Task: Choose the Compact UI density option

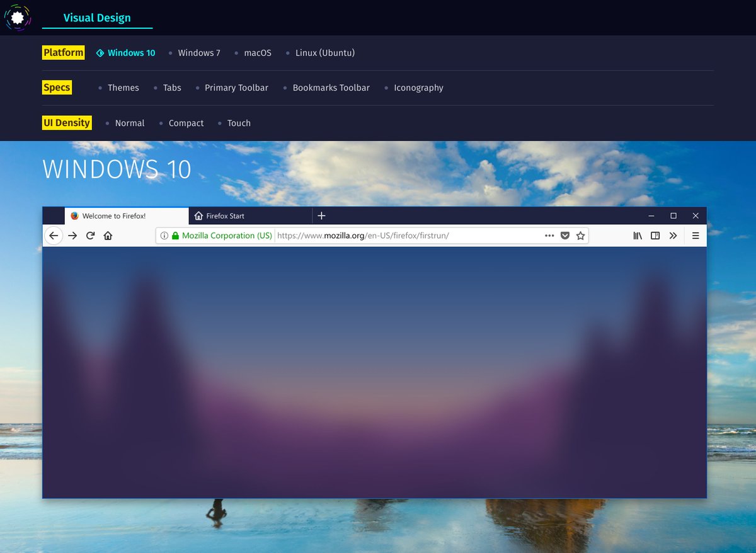Action: (186, 123)
